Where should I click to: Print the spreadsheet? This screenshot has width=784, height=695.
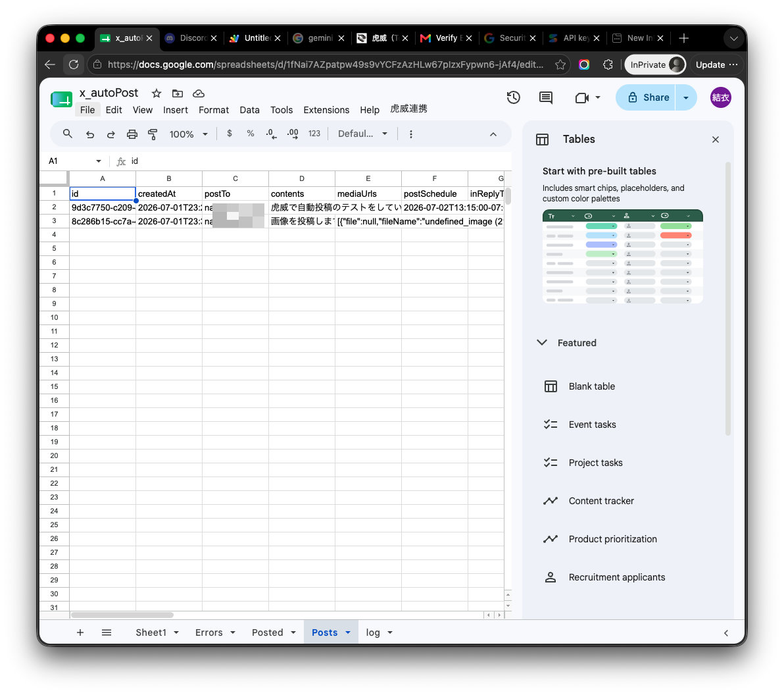(x=132, y=134)
